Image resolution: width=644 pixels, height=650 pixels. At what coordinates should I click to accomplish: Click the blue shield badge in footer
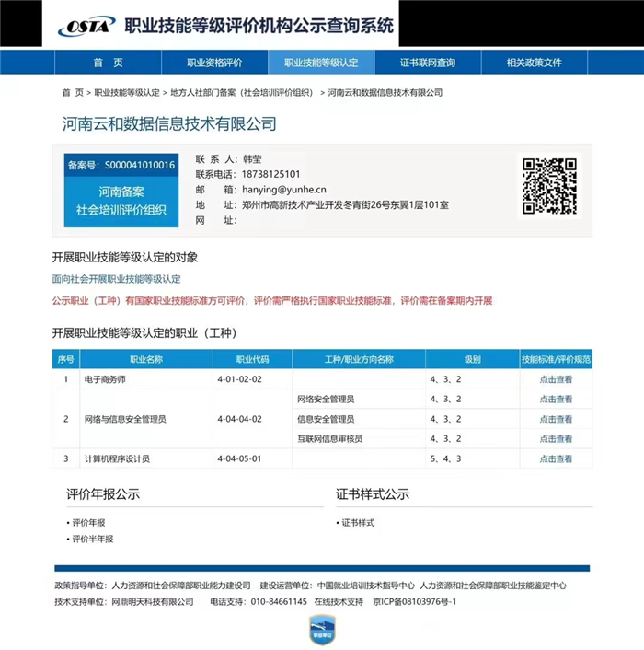[x=322, y=630]
